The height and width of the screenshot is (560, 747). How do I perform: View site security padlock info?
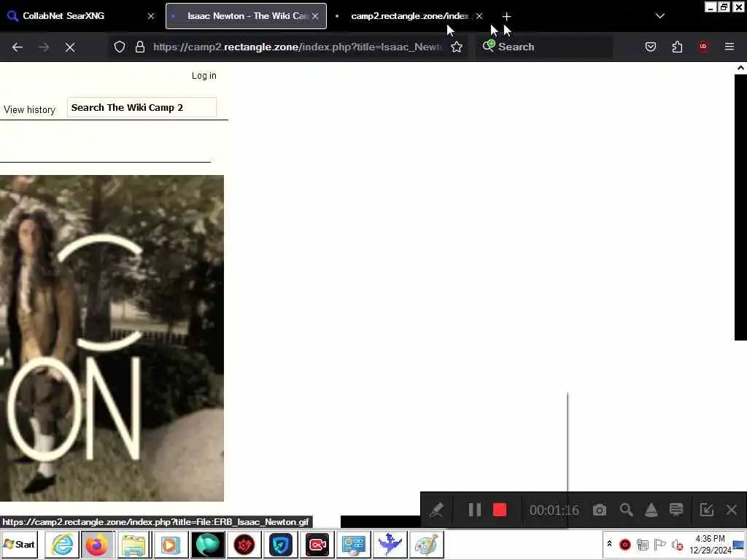point(139,47)
